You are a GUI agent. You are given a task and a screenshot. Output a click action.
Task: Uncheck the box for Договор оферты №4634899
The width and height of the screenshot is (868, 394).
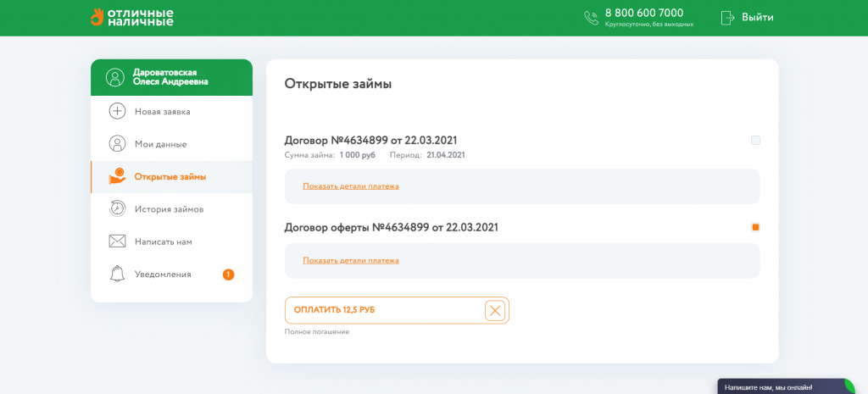(x=755, y=227)
